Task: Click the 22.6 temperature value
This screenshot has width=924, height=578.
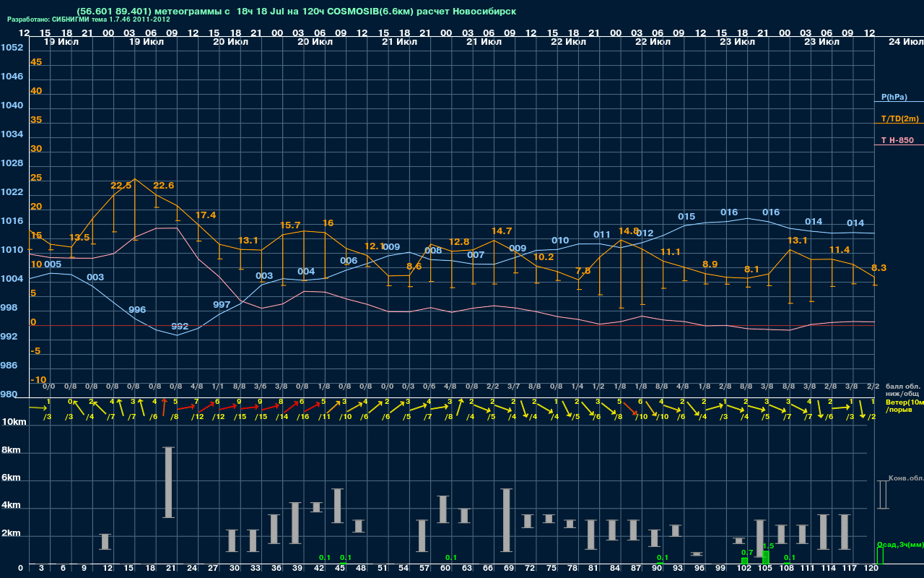Action: (x=164, y=186)
